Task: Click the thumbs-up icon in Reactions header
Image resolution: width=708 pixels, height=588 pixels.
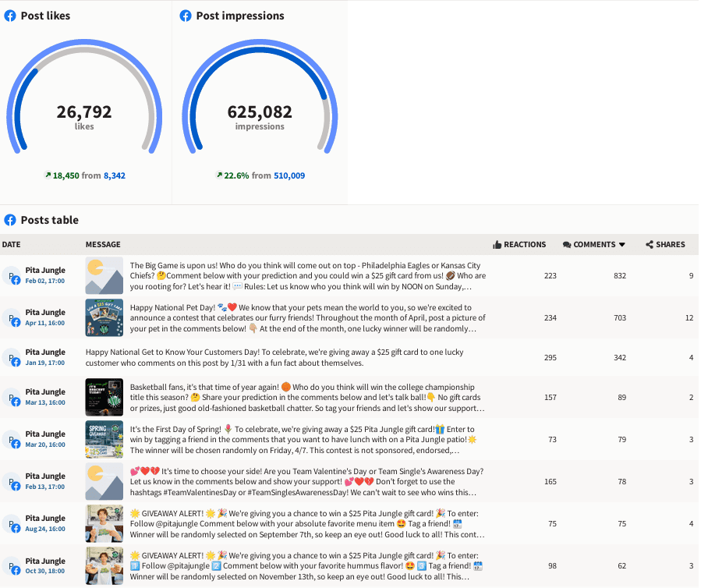Action: coord(497,245)
